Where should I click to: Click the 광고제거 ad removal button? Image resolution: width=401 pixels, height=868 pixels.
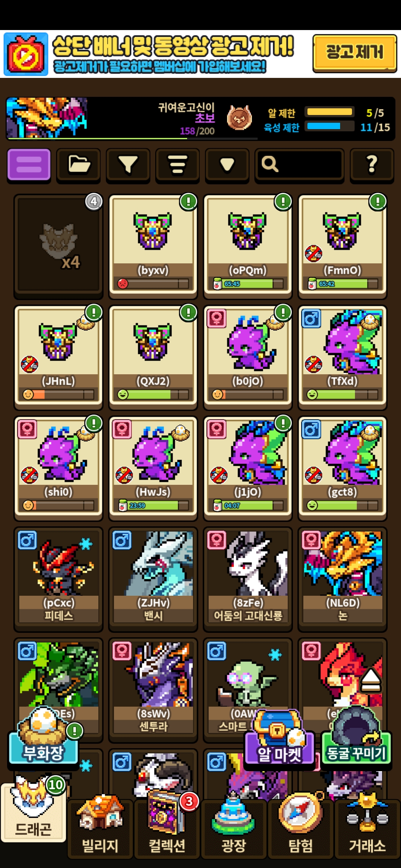[x=355, y=53]
